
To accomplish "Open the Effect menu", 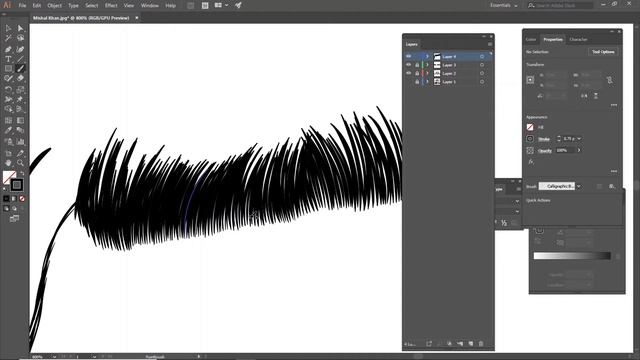I will click(x=111, y=5).
